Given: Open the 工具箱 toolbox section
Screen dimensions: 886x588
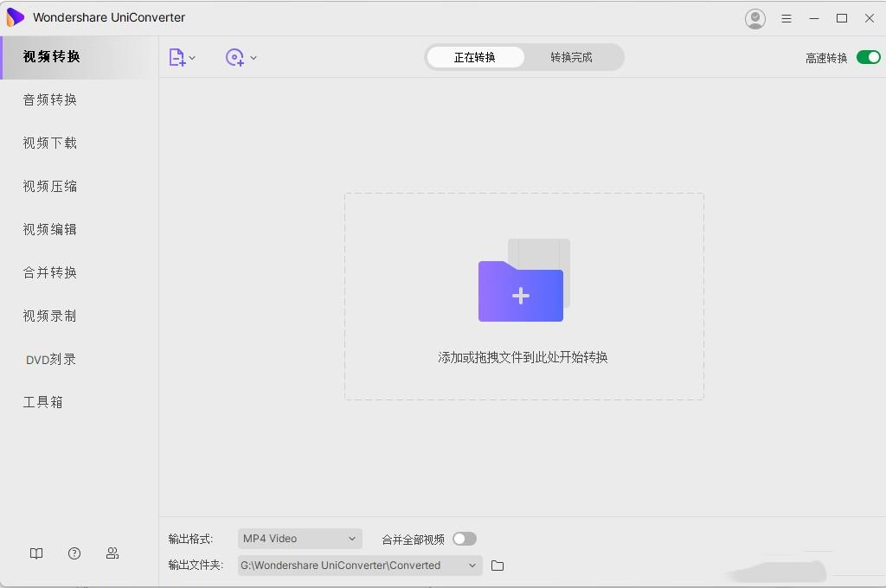Looking at the screenshot, I should click(42, 402).
